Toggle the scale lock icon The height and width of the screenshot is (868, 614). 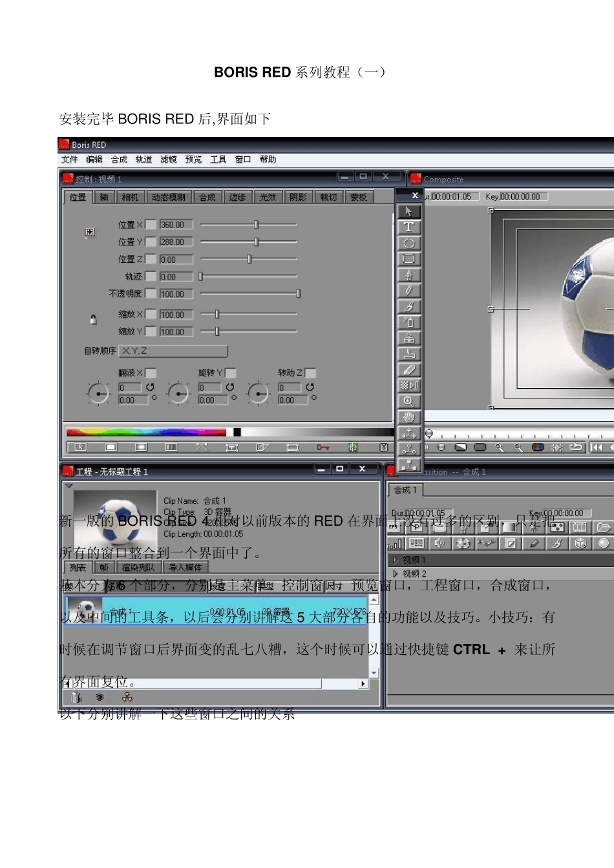93,319
